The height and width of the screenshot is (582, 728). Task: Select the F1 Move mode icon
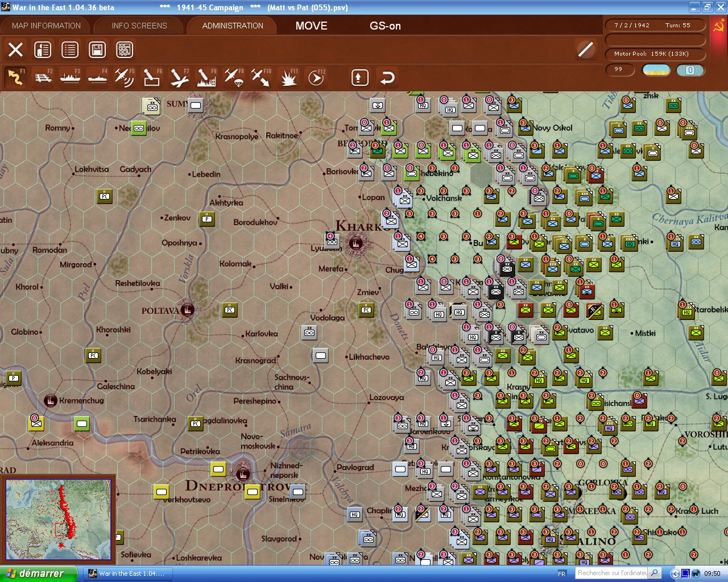coord(15,77)
